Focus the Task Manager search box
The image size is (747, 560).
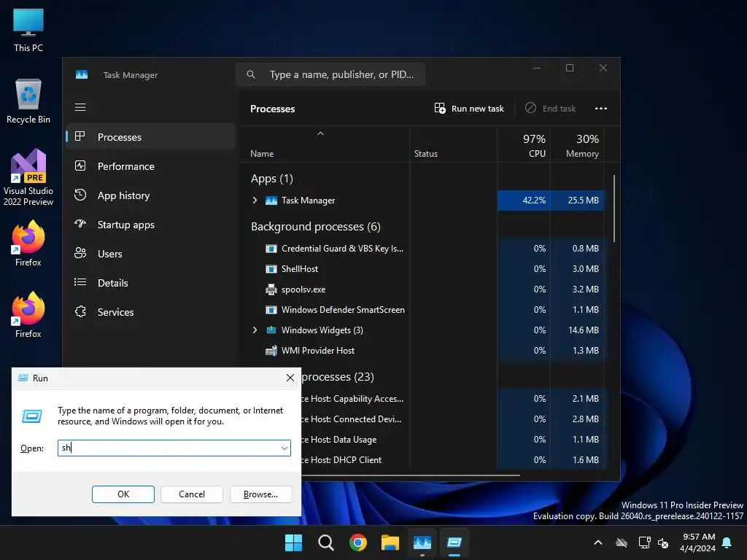(330, 74)
